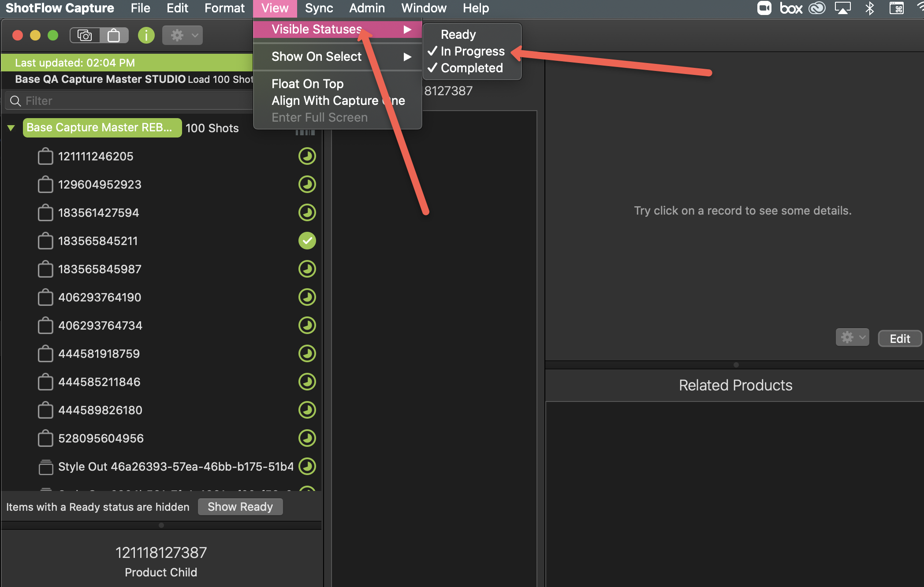The width and height of the screenshot is (924, 587).
Task: Open gear dropdown next to Edit
Action: [x=852, y=338]
